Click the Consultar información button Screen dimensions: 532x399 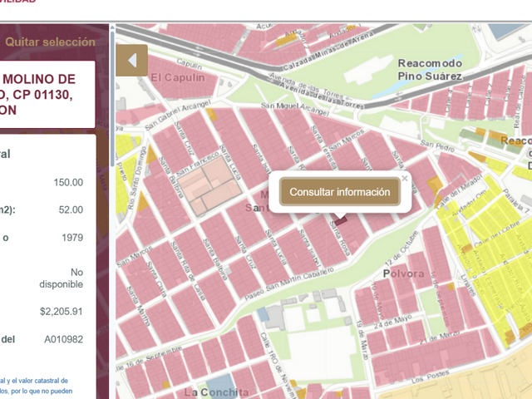click(340, 192)
